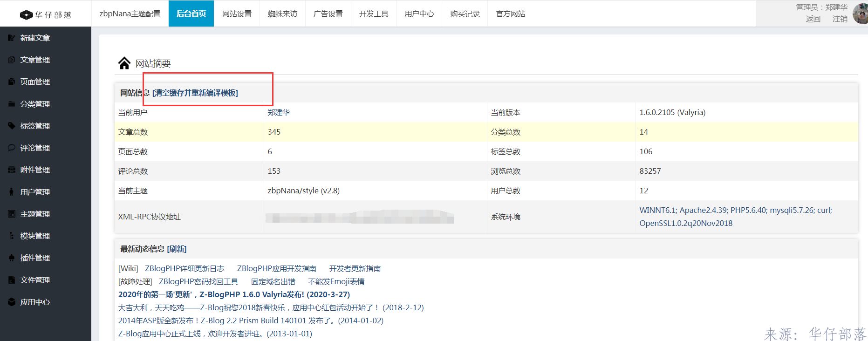
Task: Click the page management icon
Action: click(x=12, y=82)
